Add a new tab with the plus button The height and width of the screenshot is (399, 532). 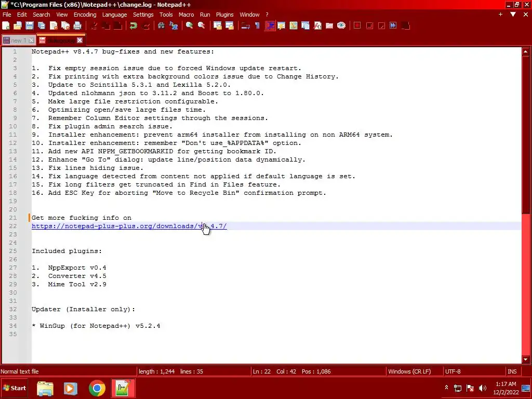coord(500,14)
